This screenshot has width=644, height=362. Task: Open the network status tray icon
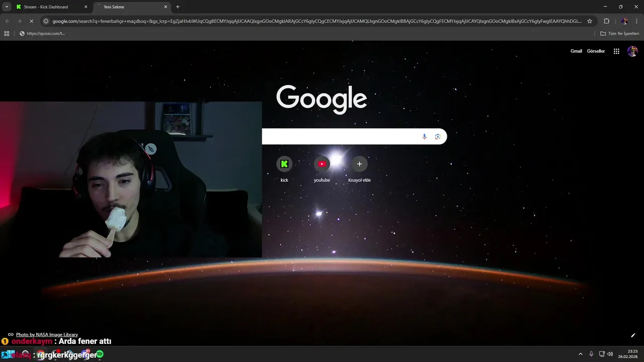click(x=602, y=354)
